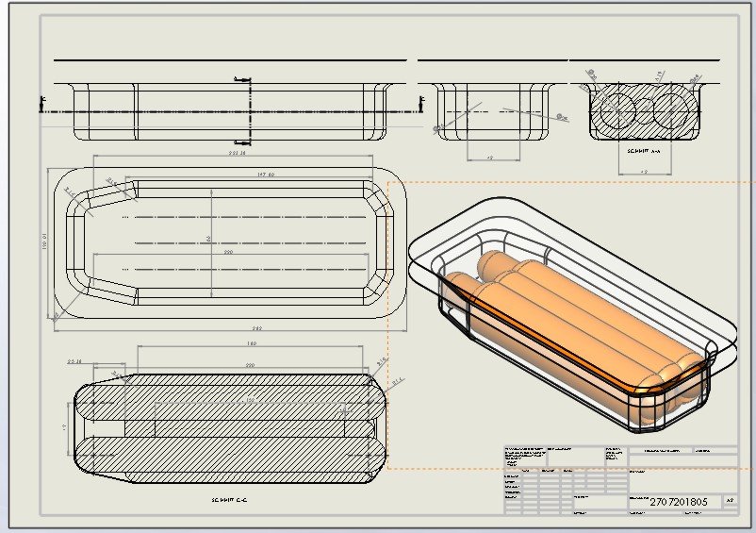
Task: Select drawing number 2707201805 in title block
Action: click(x=679, y=502)
